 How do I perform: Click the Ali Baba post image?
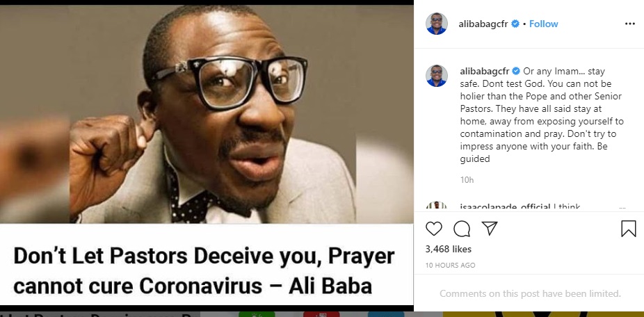pyautogui.click(x=207, y=114)
